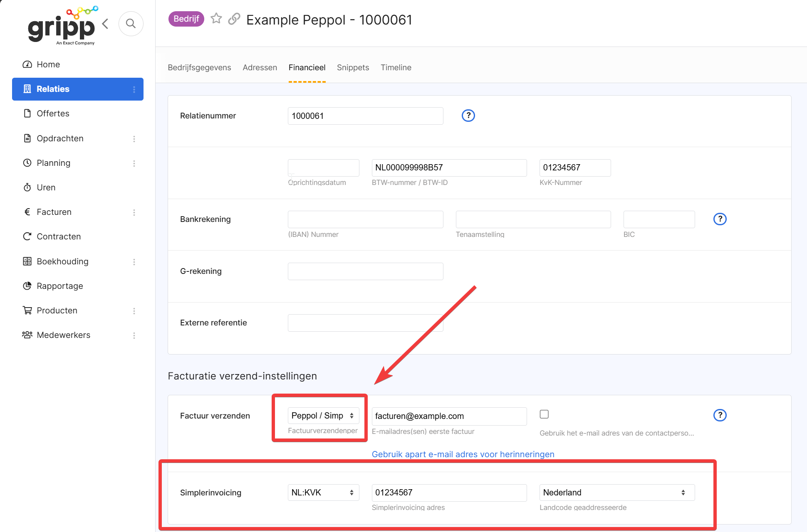Click the IBAN Nummer input field
This screenshot has height=532, width=807.
(365, 219)
